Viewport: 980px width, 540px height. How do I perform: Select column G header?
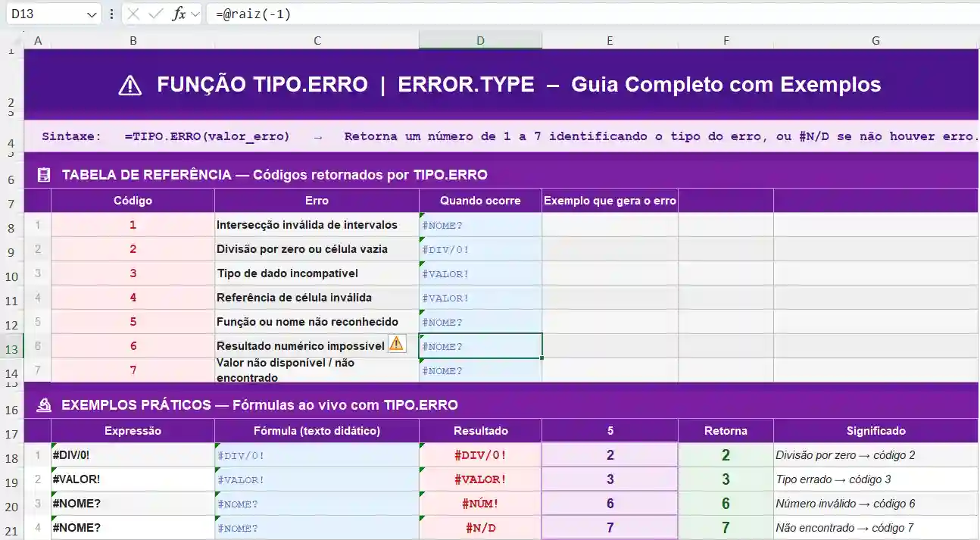pos(876,41)
